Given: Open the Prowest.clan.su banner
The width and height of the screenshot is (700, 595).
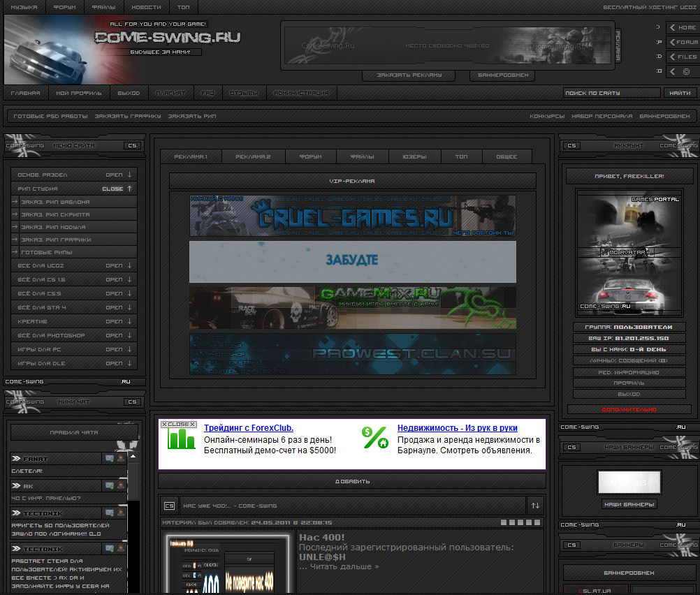Looking at the screenshot, I should point(353,354).
